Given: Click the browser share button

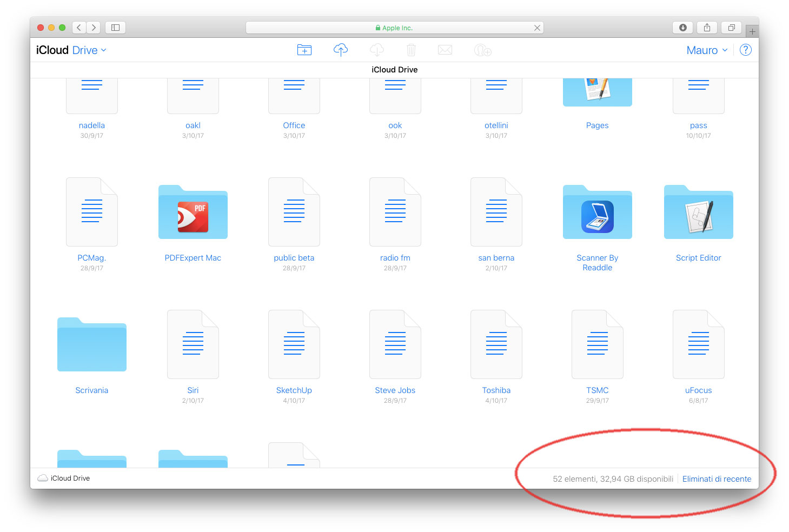Looking at the screenshot, I should (x=707, y=27).
